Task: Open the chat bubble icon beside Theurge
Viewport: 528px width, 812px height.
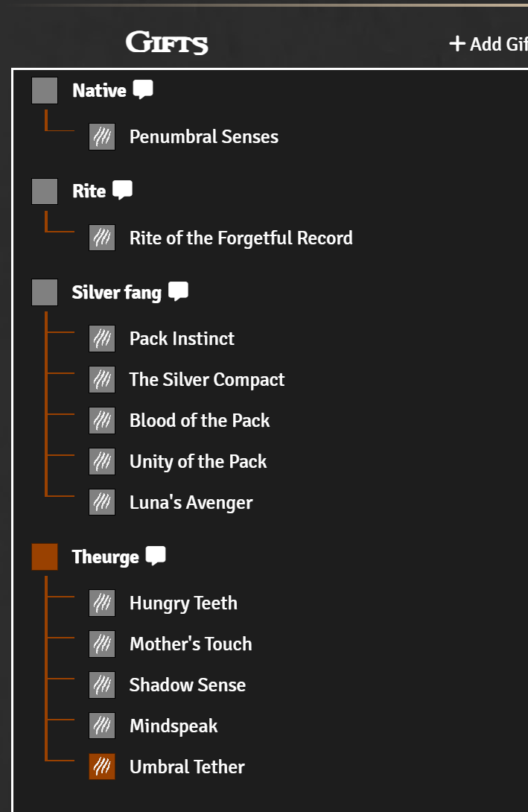Action: (x=156, y=556)
